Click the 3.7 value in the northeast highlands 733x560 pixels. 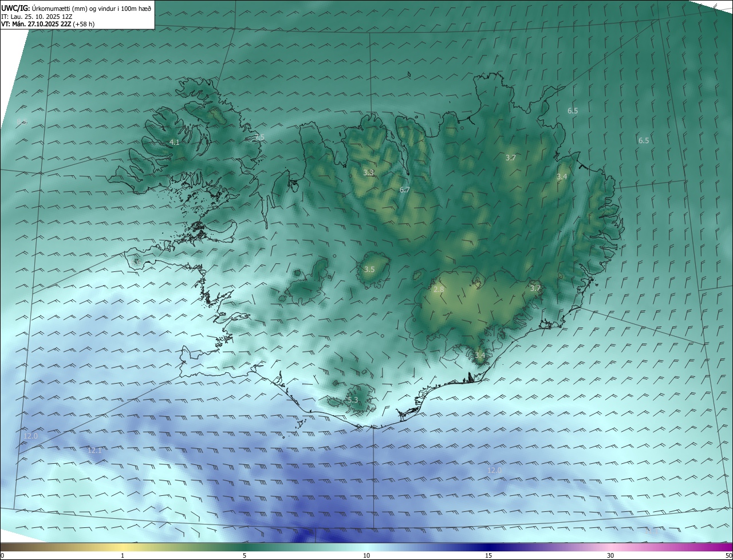tap(511, 157)
